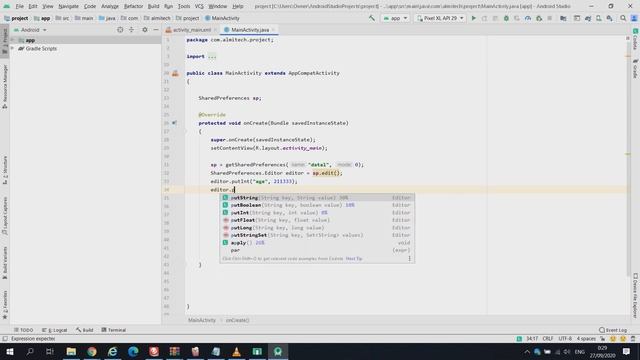Run the app with green play button
The height and width of the screenshot is (360, 640).
[473, 18]
